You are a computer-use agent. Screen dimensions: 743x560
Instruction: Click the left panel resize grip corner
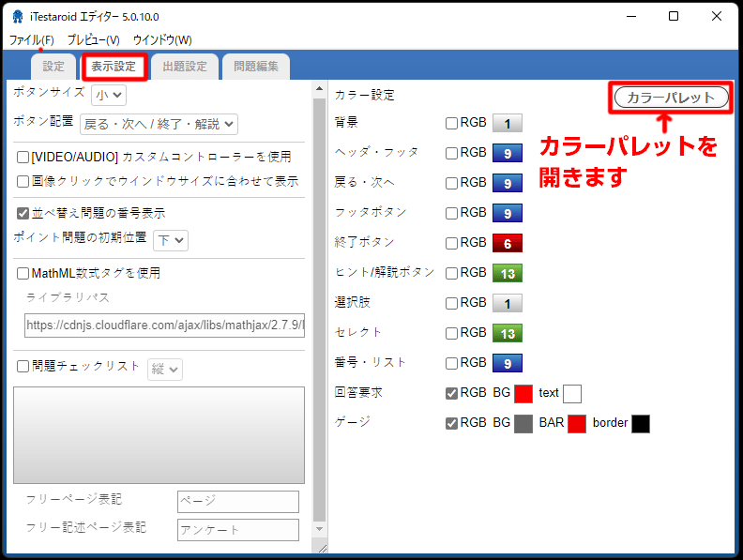click(322, 548)
